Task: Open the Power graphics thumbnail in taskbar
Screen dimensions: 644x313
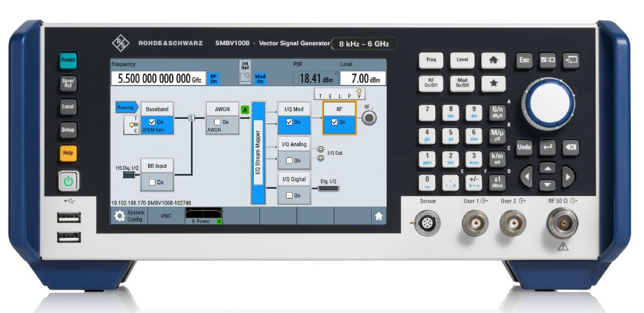Action: 204,216
